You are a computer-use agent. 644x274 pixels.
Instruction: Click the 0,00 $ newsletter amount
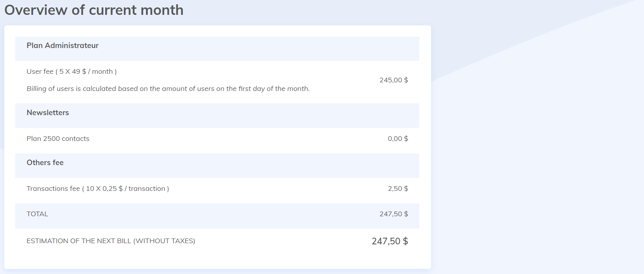[x=398, y=139]
